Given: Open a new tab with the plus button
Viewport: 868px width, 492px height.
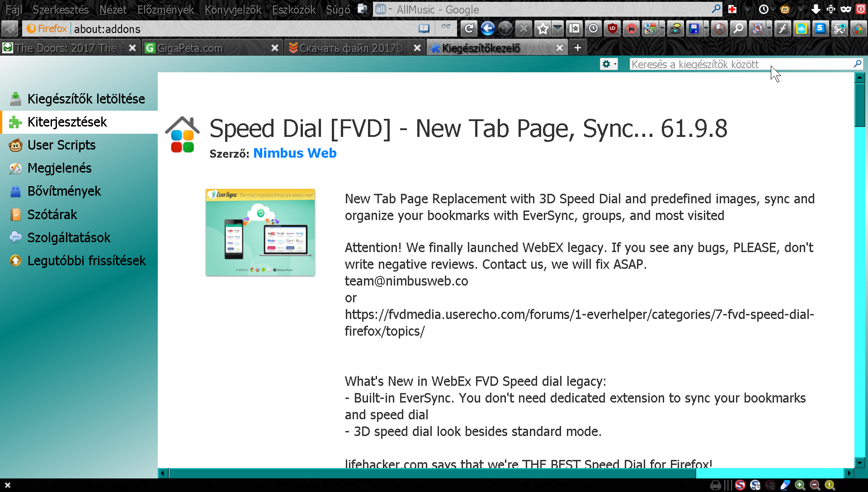Looking at the screenshot, I should [x=577, y=48].
